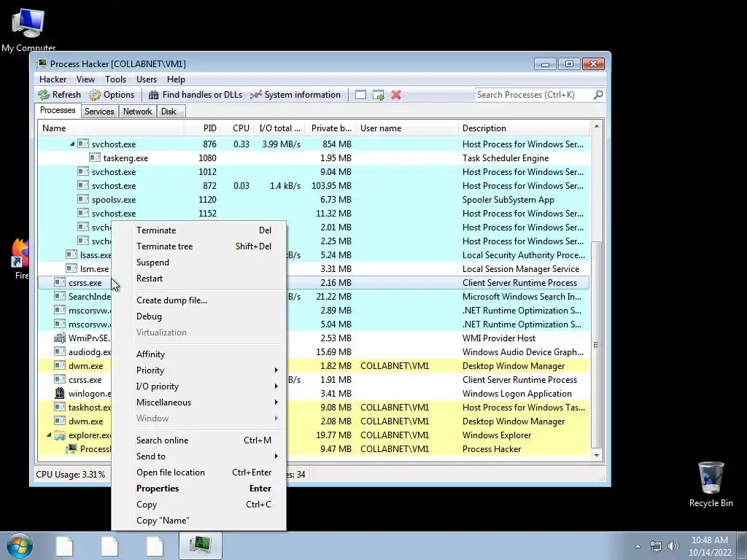Click Find handles or DLLs binoculars icon
Viewport: 747px width, 560px height.
(153, 95)
